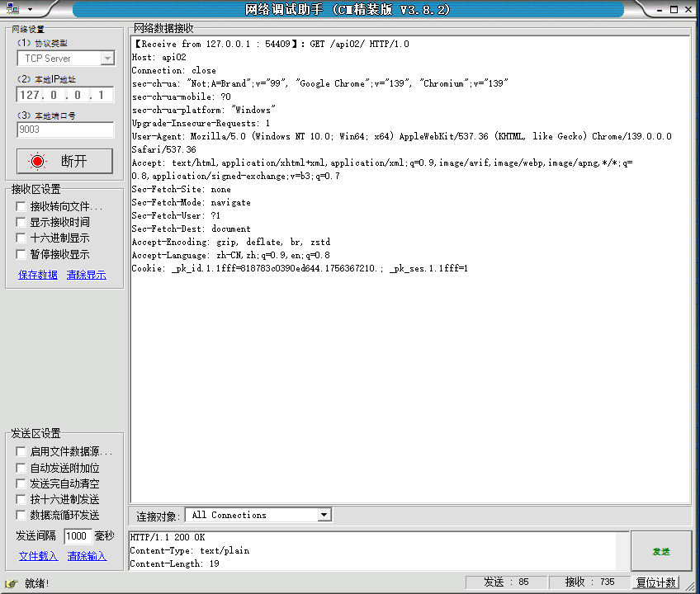Image resolution: width=700 pixels, height=594 pixels.
Task: Click the ready status icon in status bar
Action: click(x=12, y=583)
